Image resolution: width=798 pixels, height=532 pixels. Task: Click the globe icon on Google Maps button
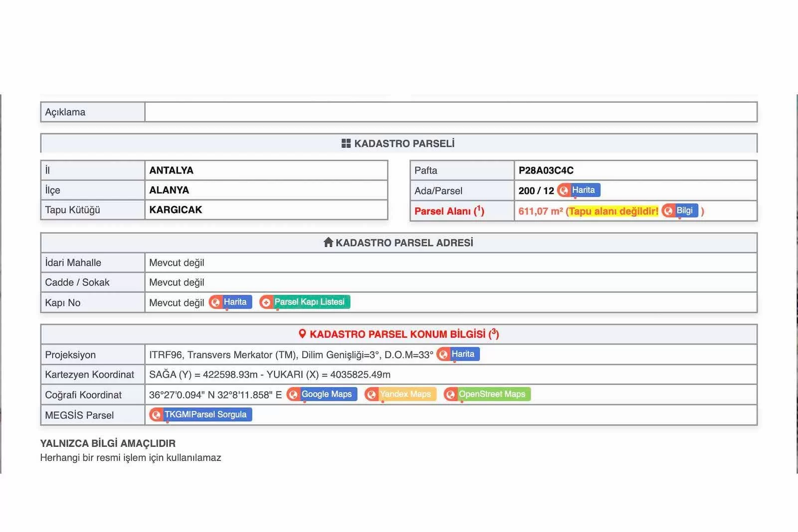tap(293, 394)
